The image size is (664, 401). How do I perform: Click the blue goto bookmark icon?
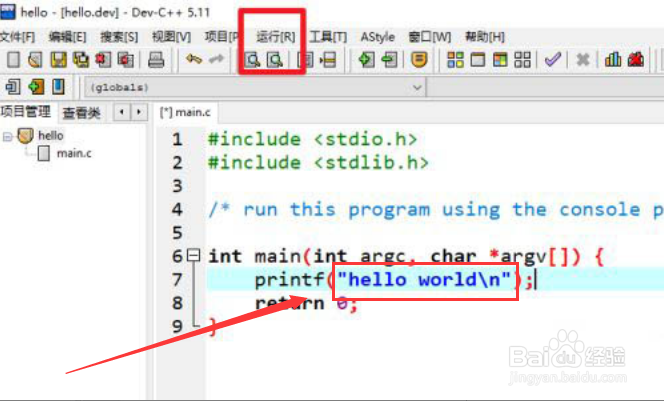(x=58, y=87)
